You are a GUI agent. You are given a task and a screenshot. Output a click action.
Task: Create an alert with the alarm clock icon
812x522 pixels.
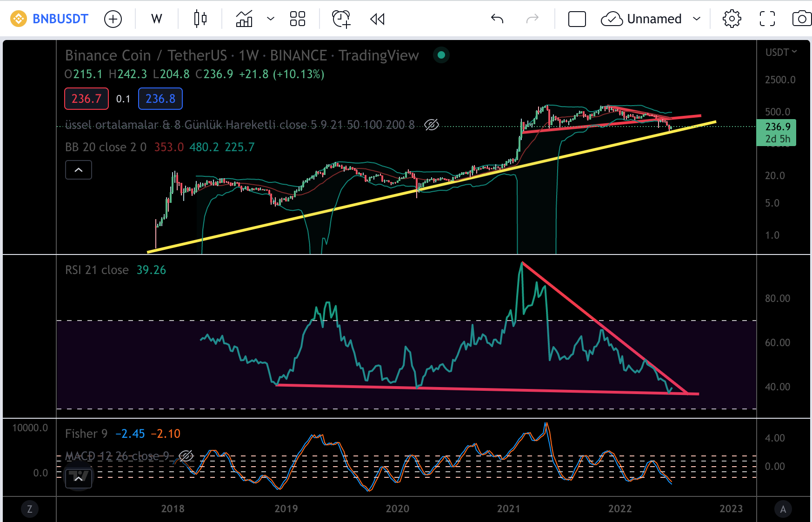[341, 19]
